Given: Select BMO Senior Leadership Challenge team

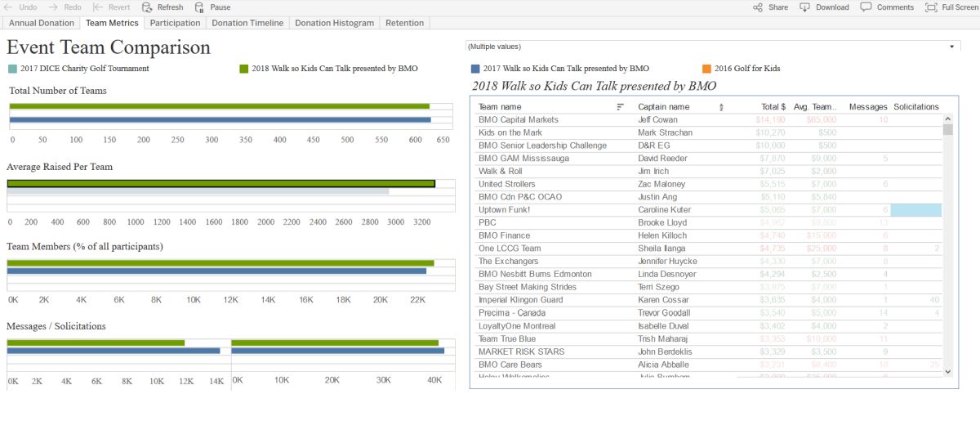Looking at the screenshot, I should [x=542, y=146].
